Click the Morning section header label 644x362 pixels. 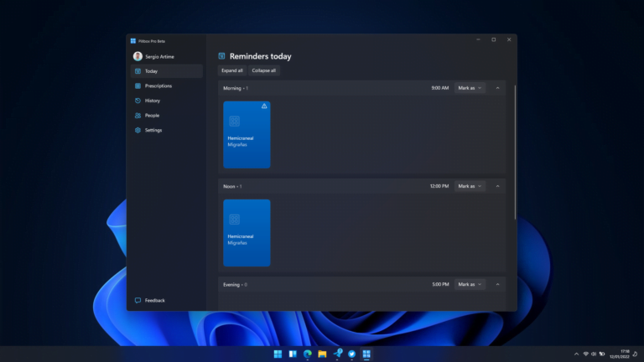click(x=236, y=88)
